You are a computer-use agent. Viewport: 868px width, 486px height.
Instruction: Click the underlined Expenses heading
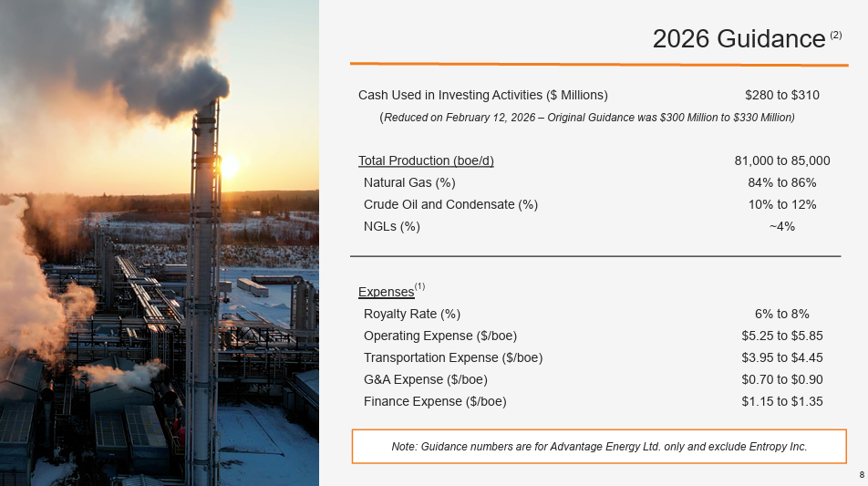[386, 292]
